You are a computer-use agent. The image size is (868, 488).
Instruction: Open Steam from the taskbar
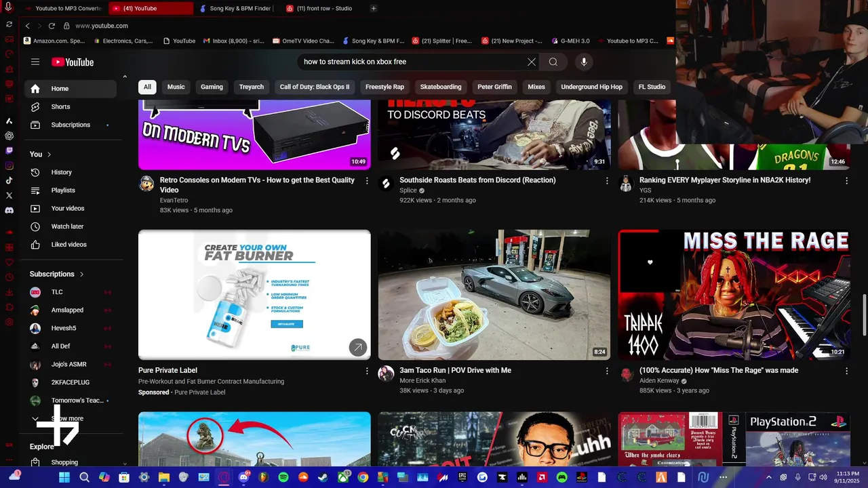(x=323, y=477)
